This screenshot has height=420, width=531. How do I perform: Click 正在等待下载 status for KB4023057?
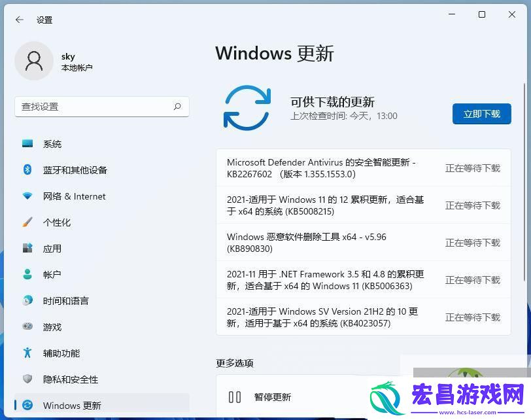(472, 317)
